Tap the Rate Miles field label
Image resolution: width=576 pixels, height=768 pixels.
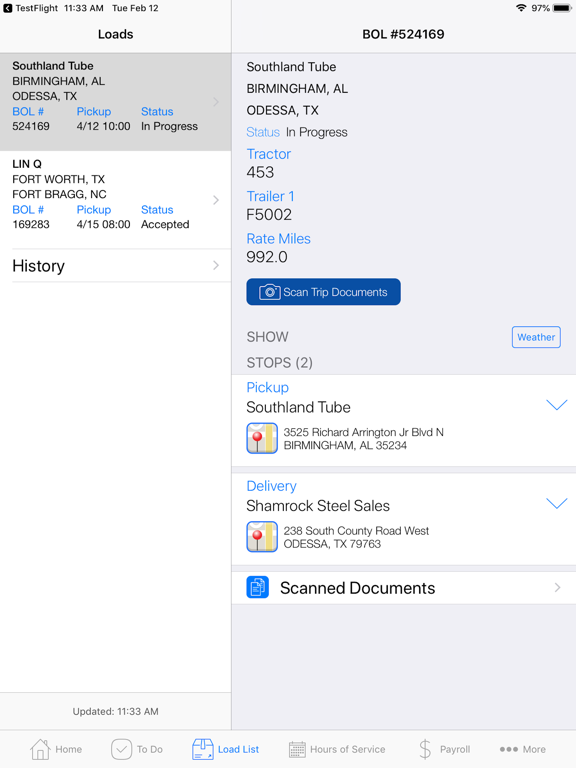click(x=279, y=239)
